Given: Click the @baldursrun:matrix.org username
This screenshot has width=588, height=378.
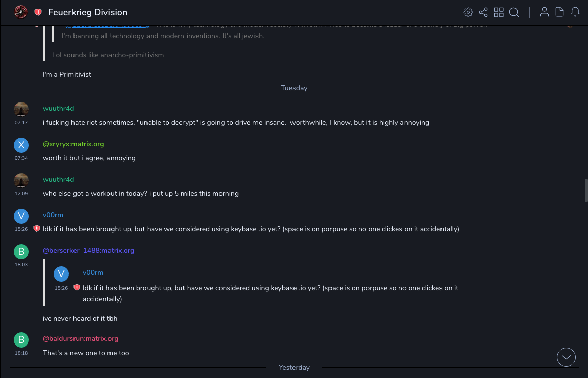Looking at the screenshot, I should click(80, 339).
